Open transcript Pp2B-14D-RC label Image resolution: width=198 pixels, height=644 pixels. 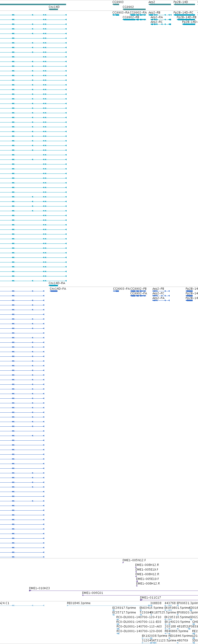click(183, 13)
